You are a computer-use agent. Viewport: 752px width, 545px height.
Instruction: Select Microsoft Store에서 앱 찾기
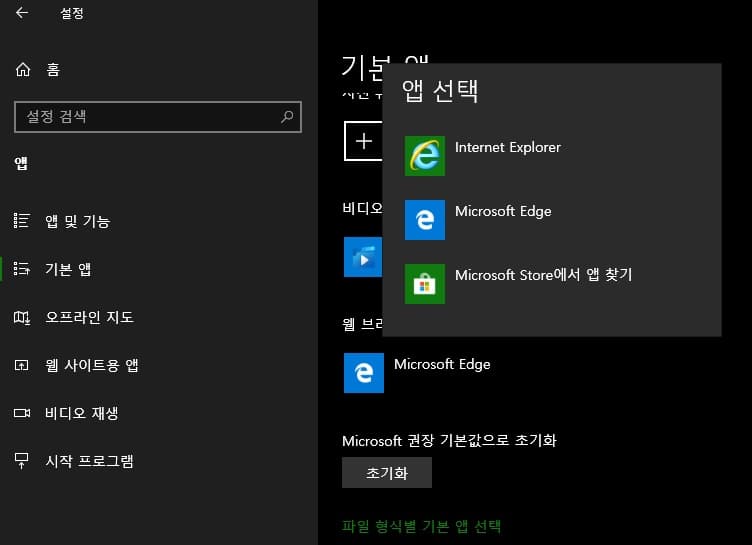(552, 284)
